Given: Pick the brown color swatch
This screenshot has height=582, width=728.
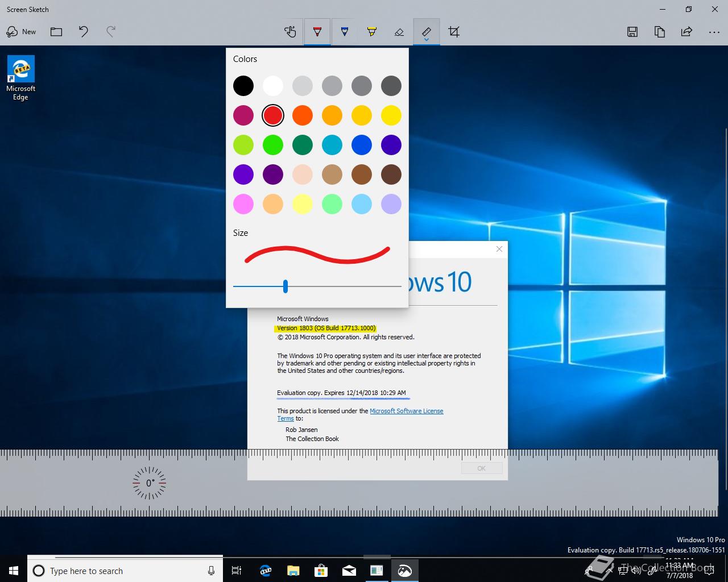Looking at the screenshot, I should (x=362, y=174).
